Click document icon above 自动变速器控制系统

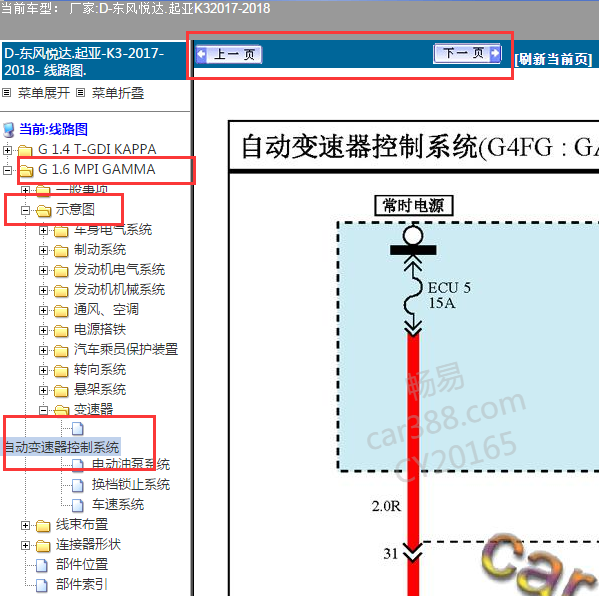[x=78, y=429]
